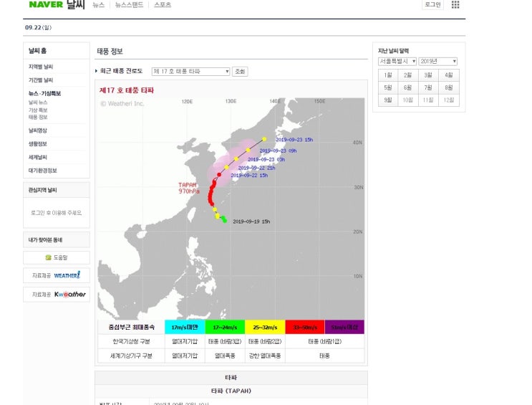Open the 날씨 weather home logo
Image resolution: width=532 pixels, height=405 pixels.
tap(75, 4)
